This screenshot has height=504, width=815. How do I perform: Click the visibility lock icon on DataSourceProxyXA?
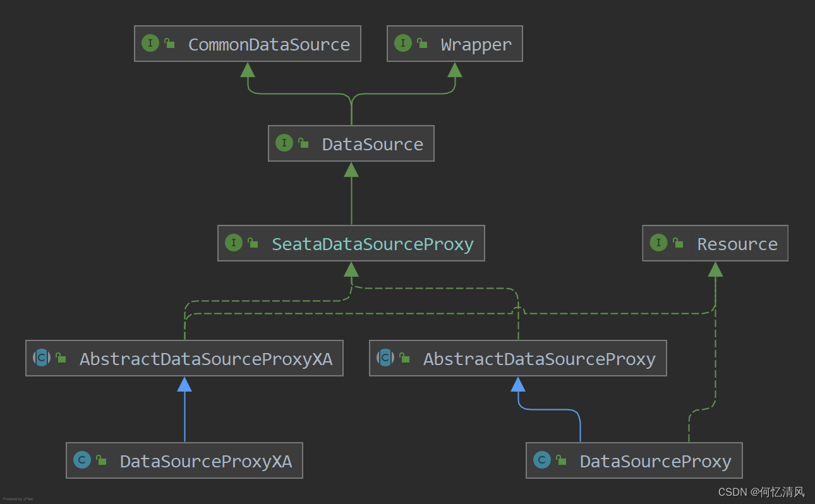click(101, 460)
